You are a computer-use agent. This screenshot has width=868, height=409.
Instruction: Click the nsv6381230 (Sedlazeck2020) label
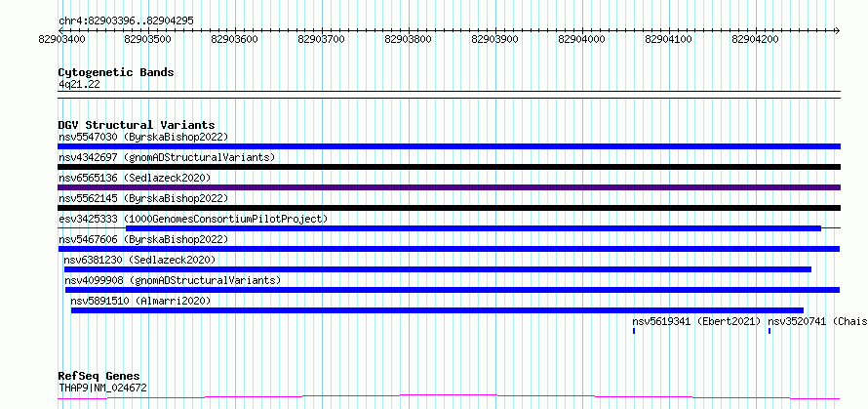(139, 260)
